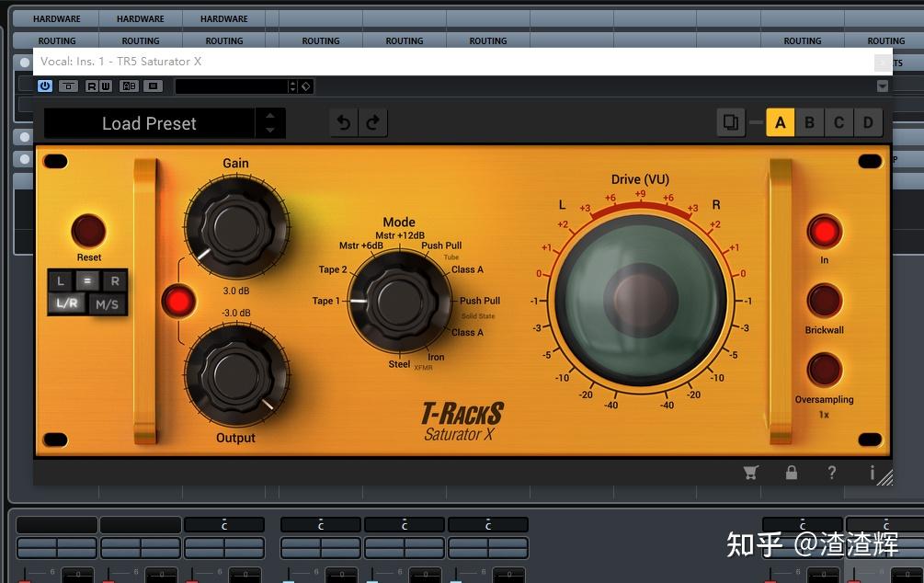Select next preset with down arrow
This screenshot has width=924, height=583.
pos(270,131)
